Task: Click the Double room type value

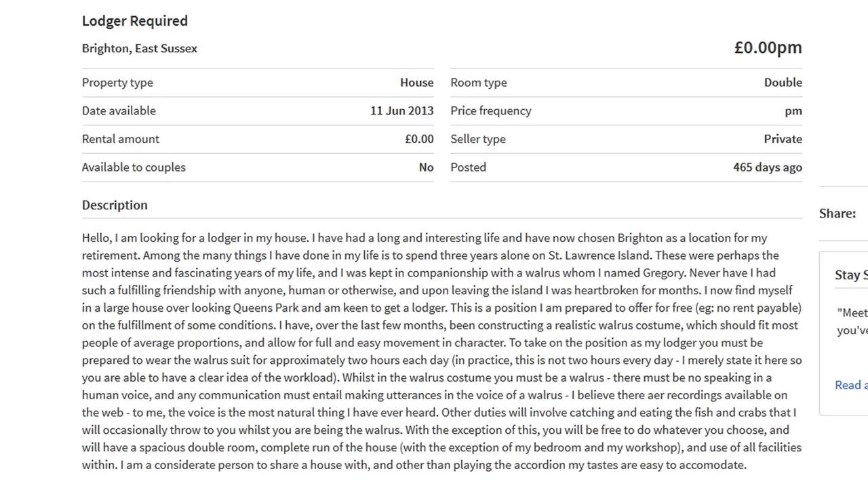Action: pos(783,83)
